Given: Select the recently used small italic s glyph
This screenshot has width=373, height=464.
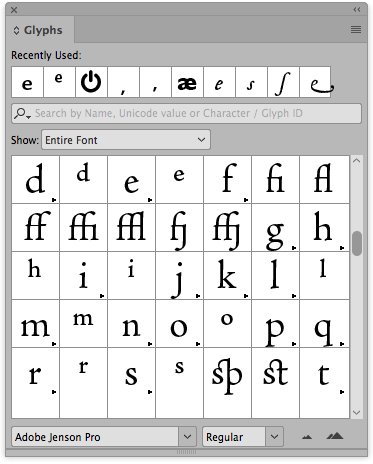Looking at the screenshot, I should click(x=251, y=82).
